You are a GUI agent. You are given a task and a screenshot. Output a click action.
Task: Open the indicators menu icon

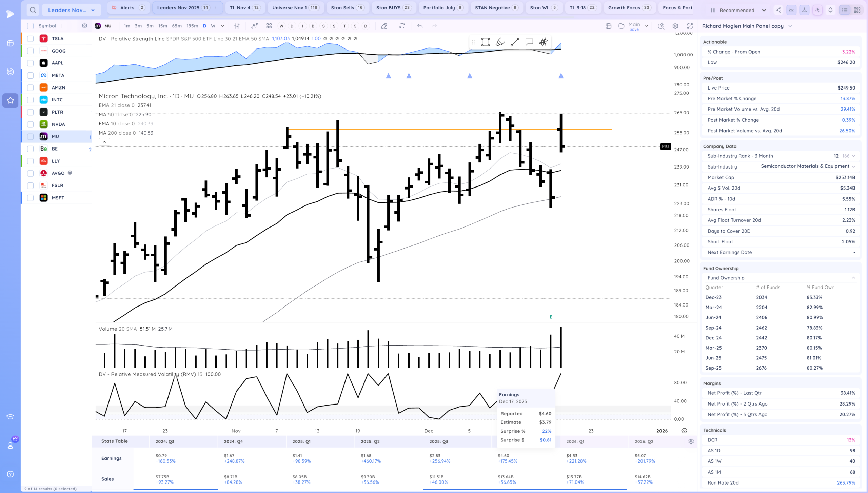tap(254, 26)
